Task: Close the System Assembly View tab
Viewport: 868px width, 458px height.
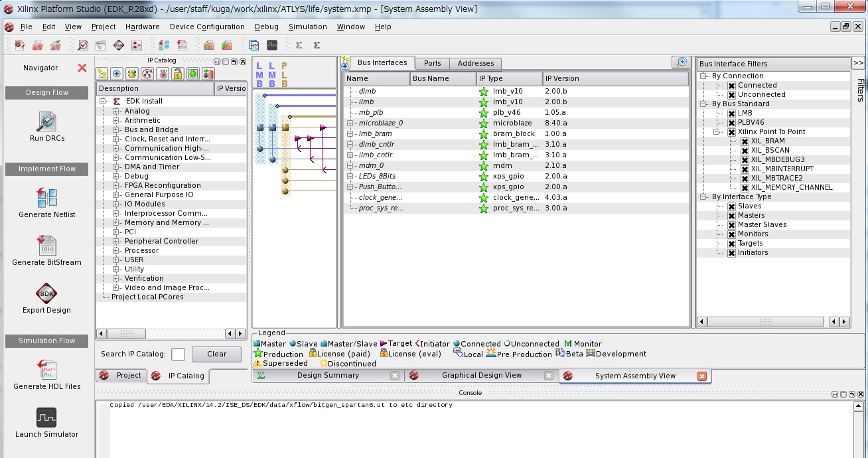Action: (x=702, y=376)
